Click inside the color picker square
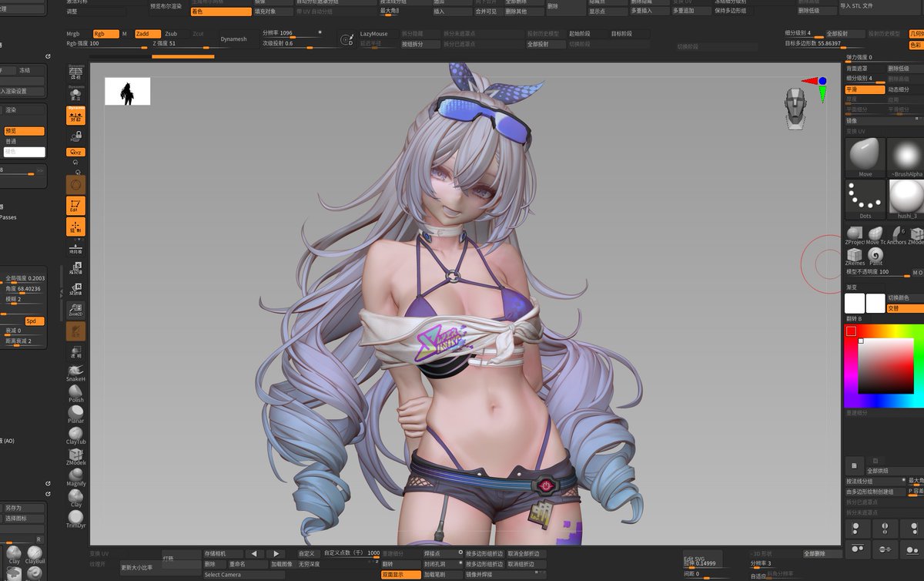Image resolution: width=924 pixels, height=581 pixels. (x=885, y=366)
